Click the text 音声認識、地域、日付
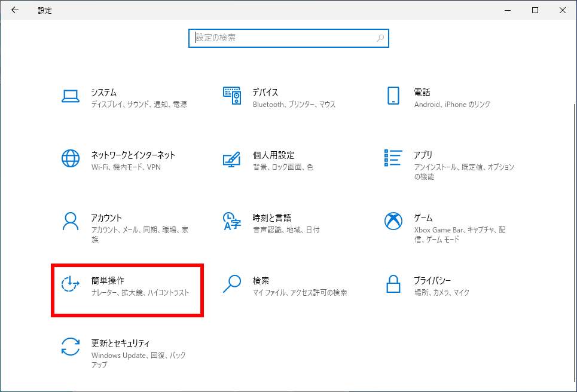Screen dimensions: 577x392 click(286, 230)
